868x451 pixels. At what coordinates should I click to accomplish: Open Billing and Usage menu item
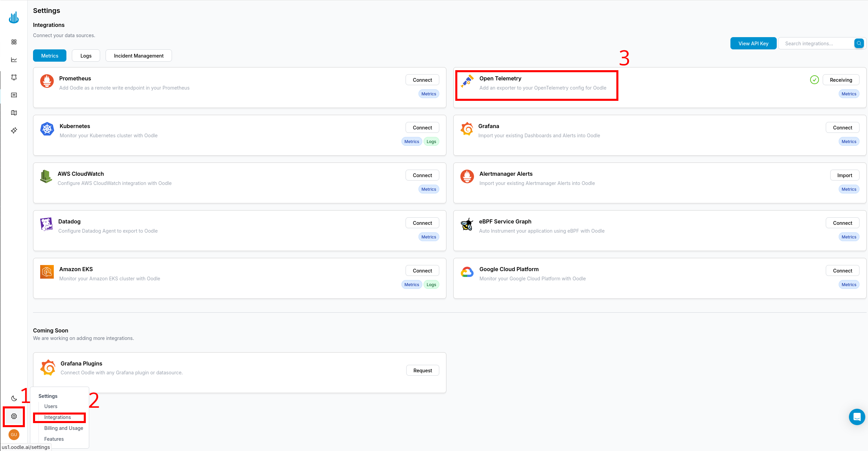[64, 428]
